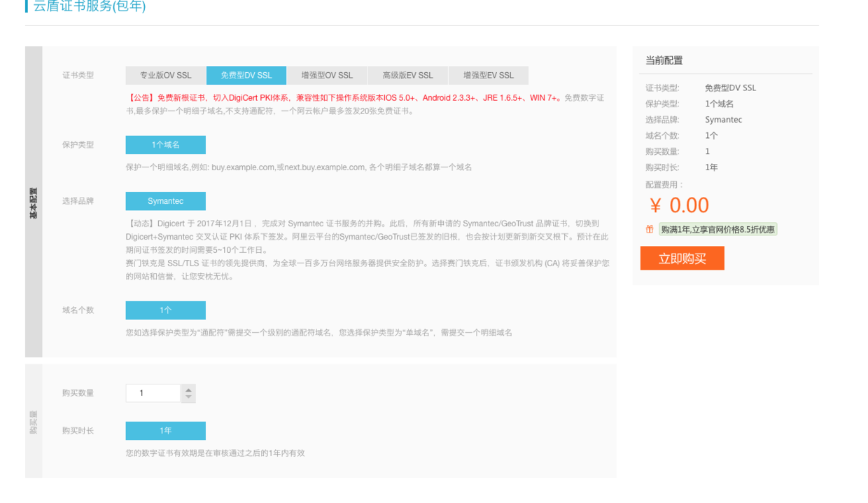
Task: Click the 配置费用 label in summary panel
Action: click(664, 185)
